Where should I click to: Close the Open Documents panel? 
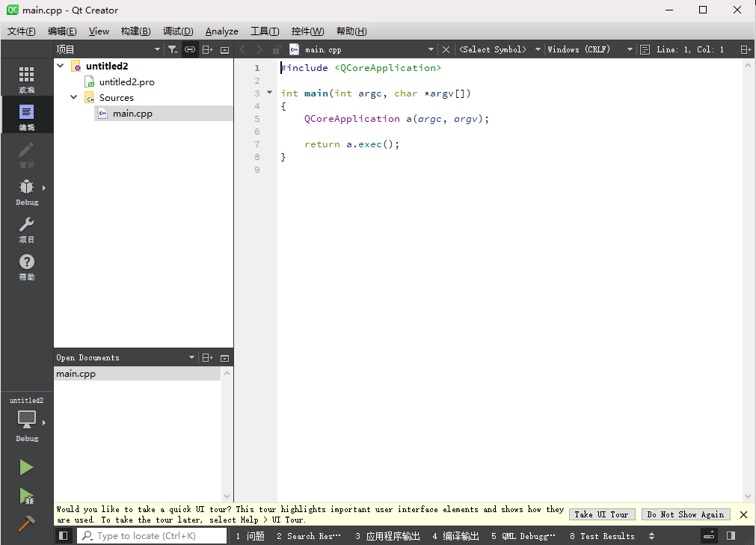click(x=224, y=357)
